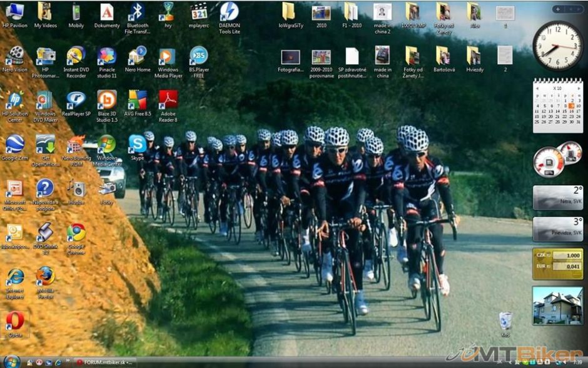The image size is (588, 368).
Task: Click the Windows Media Player shortcut
Action: point(168,56)
